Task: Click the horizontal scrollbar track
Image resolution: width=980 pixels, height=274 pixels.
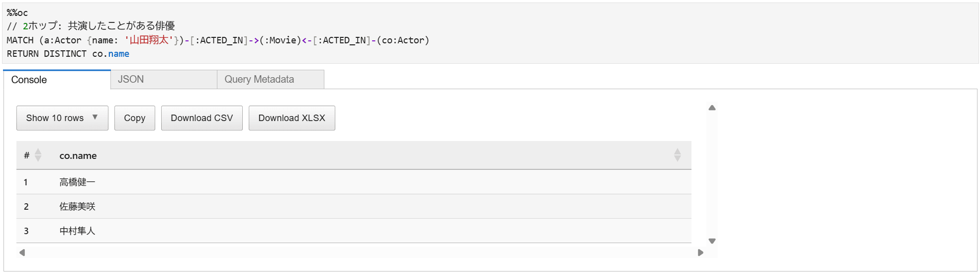Action: pos(361,253)
